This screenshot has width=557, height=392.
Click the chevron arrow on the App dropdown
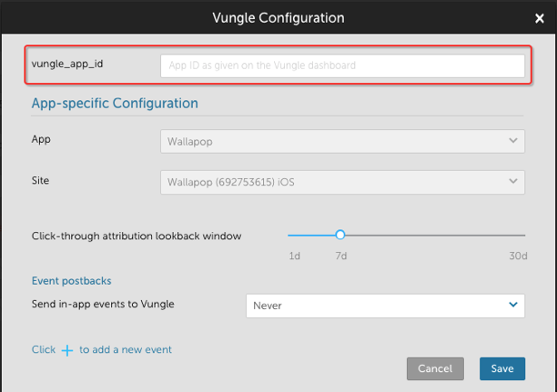pyautogui.click(x=514, y=142)
